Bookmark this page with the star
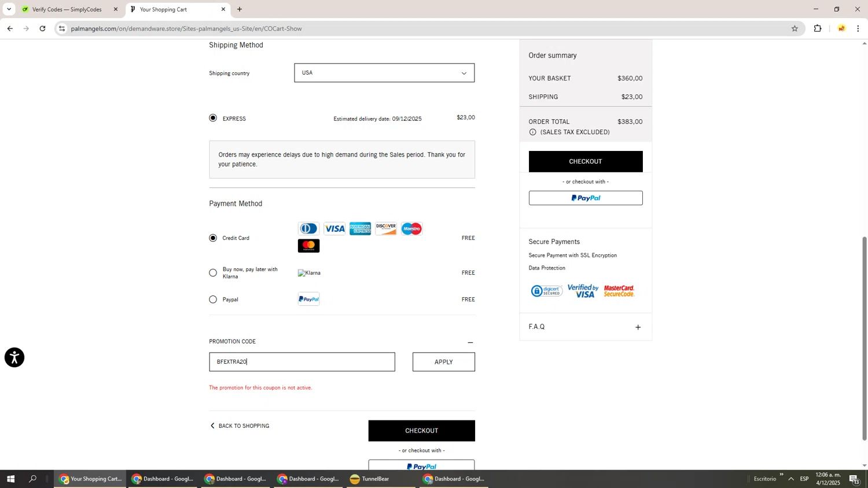Screen dimensions: 868x488 pyautogui.click(x=795, y=28)
